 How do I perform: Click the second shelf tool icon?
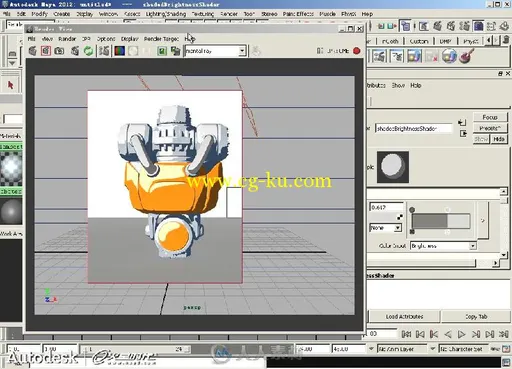pyautogui.click(x=396, y=56)
